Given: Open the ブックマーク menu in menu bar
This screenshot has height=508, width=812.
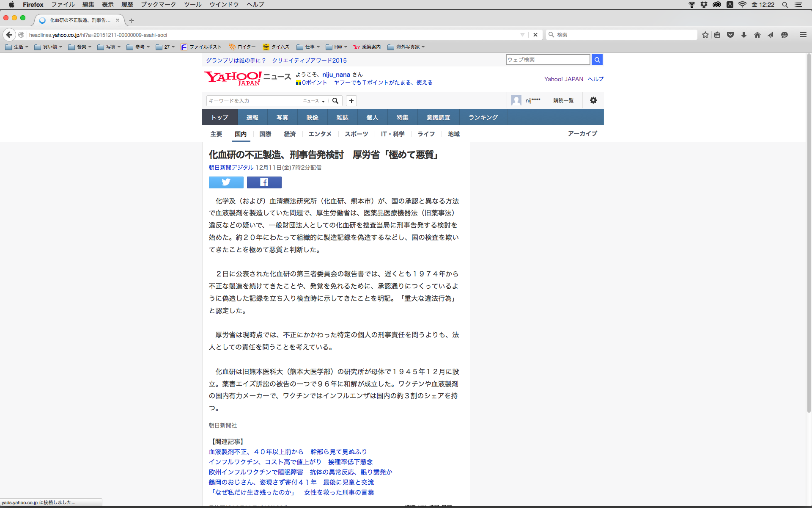Looking at the screenshot, I should pos(158,5).
